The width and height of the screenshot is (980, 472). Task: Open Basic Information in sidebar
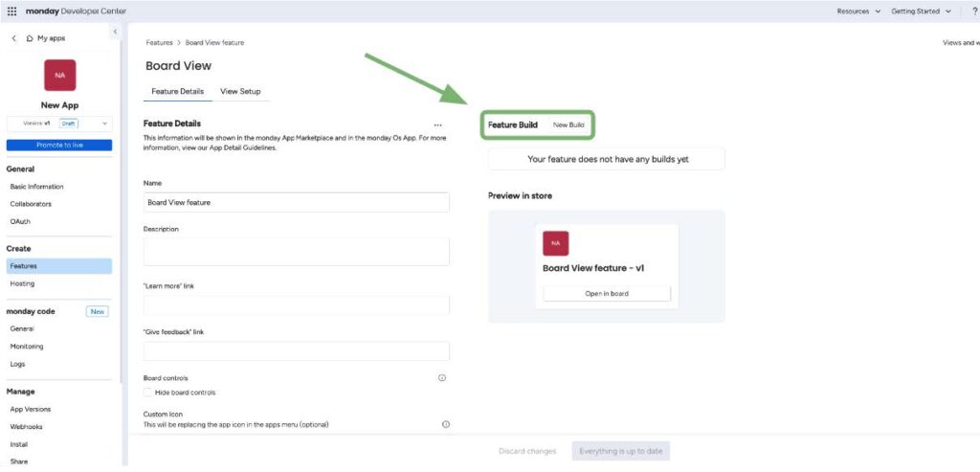(37, 187)
